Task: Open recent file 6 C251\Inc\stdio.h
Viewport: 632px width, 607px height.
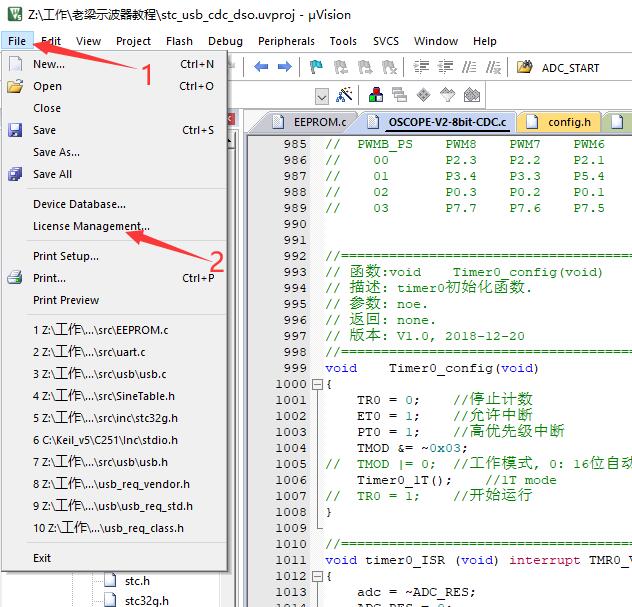Action: 114,440
